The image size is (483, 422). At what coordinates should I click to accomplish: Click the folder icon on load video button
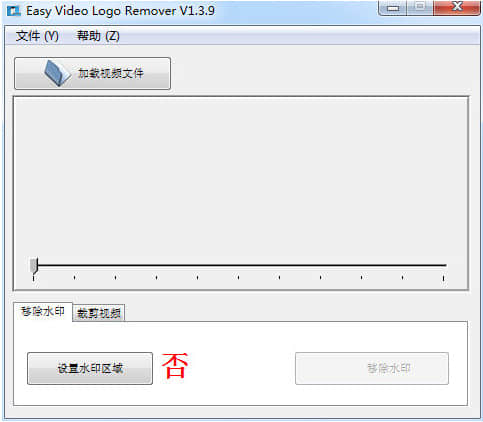point(57,73)
